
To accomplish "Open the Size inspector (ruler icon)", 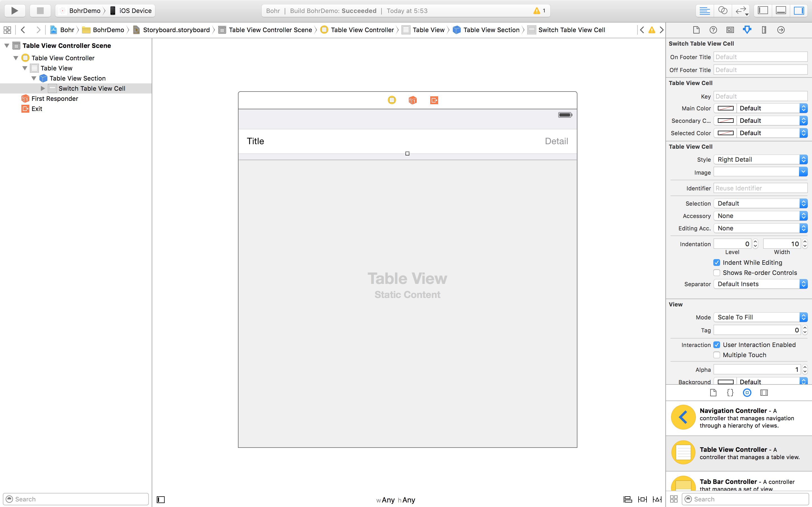I will [764, 30].
